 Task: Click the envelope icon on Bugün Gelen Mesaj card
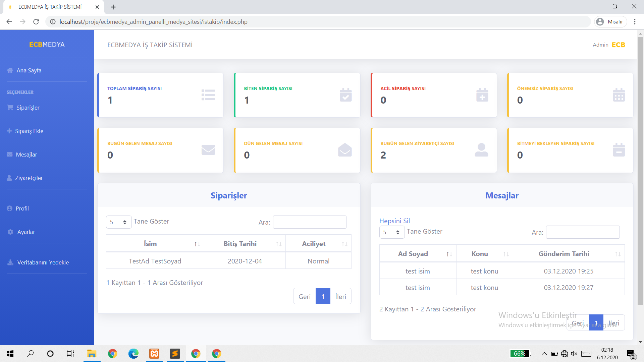(208, 149)
